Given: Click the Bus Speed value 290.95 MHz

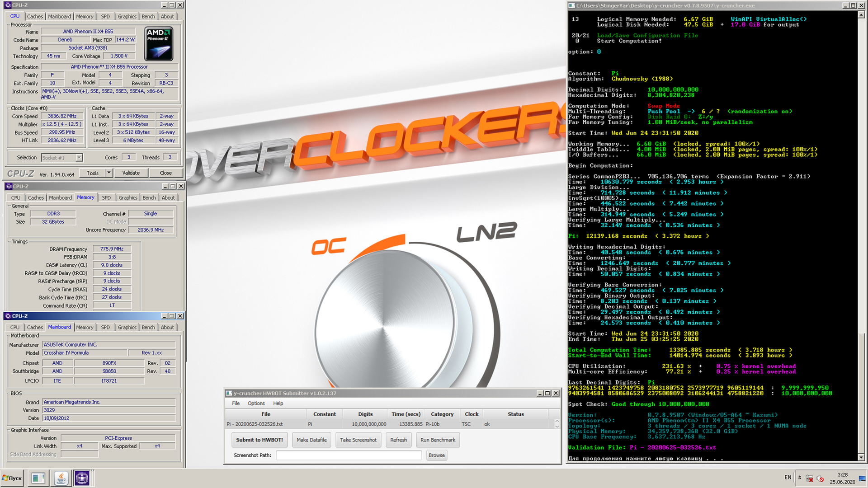Looking at the screenshot, I should point(62,132).
